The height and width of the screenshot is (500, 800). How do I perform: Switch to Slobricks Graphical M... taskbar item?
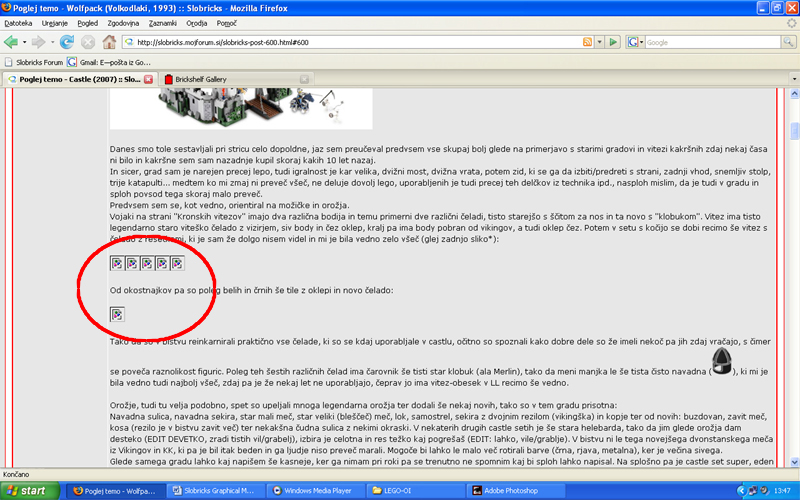pos(215,491)
